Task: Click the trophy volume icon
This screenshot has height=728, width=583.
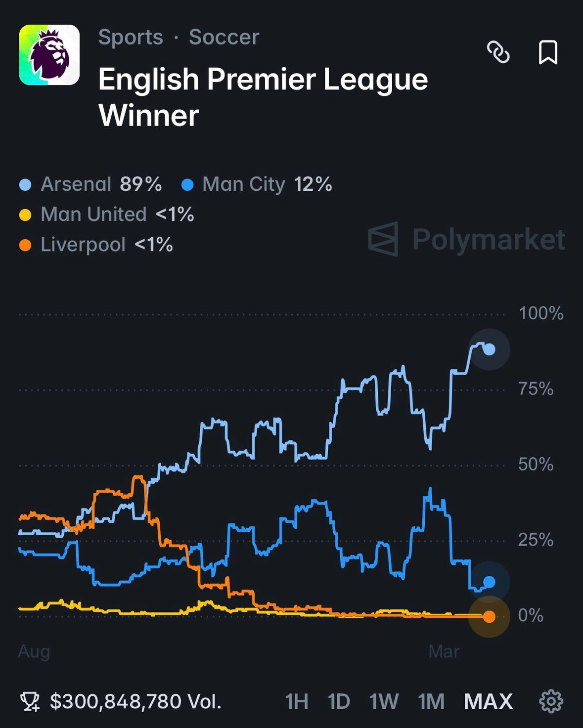Action: click(30, 701)
